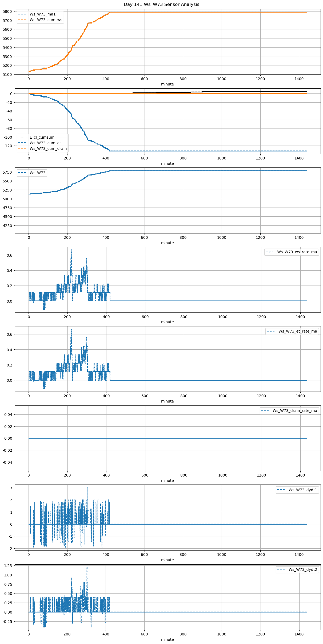Click the Ws_W73_cum_drain legend label
This screenshot has width=323, height=644.
coord(48,149)
